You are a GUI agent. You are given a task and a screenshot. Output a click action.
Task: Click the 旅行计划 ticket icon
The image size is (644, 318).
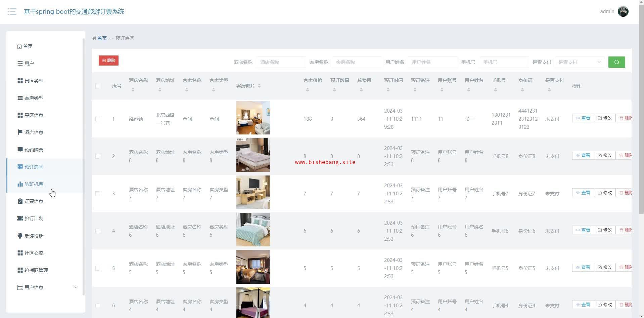pyautogui.click(x=20, y=218)
